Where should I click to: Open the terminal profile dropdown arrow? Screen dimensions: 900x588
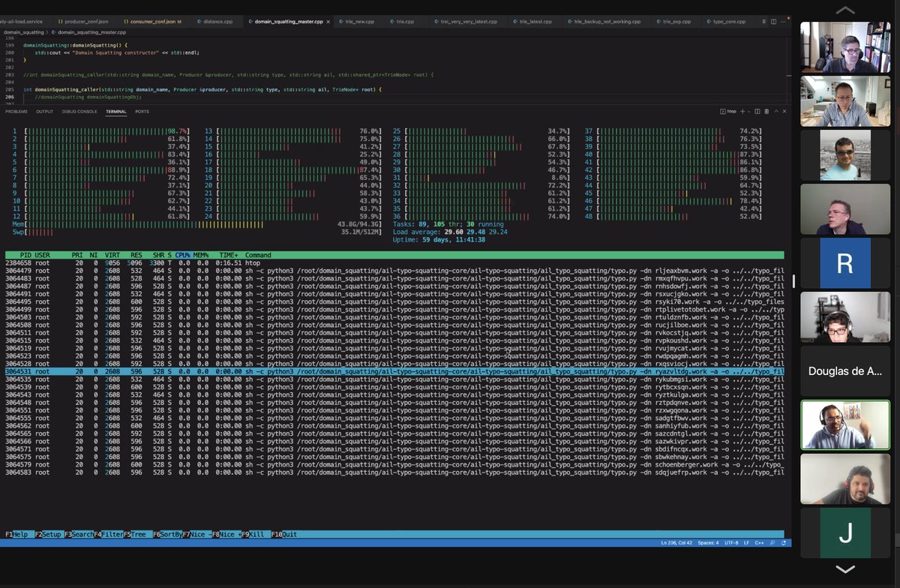click(x=748, y=111)
